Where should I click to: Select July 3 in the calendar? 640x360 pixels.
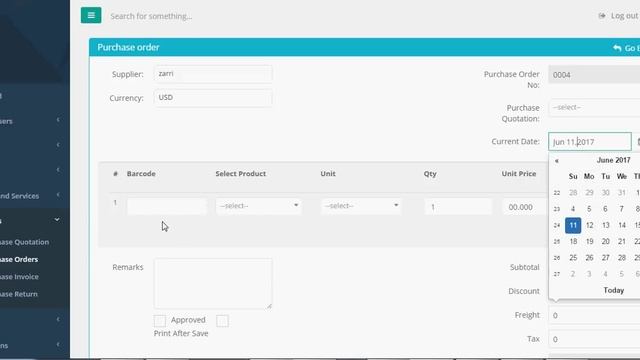click(x=589, y=274)
